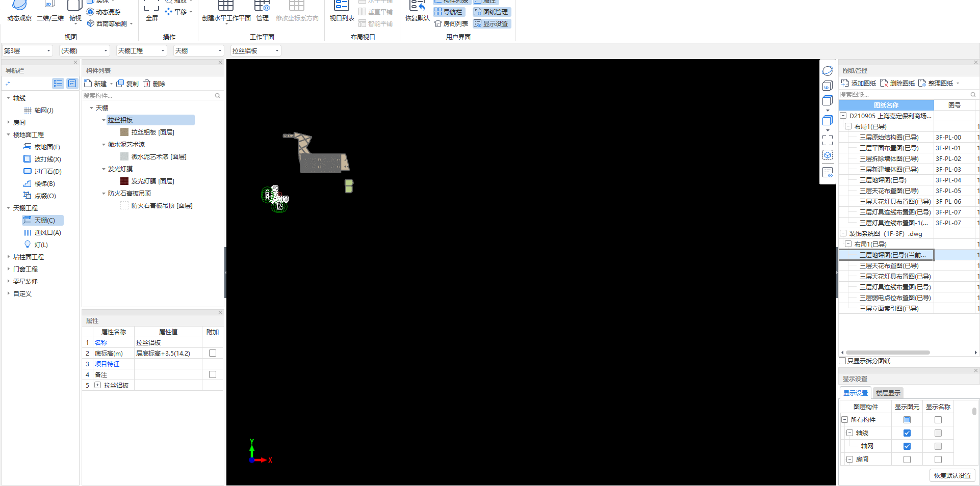Viewport: 980px width, 486px height.
Task: Collapse 装饰系统图 (1F-3F).dwg node
Action: pyautogui.click(x=843, y=233)
